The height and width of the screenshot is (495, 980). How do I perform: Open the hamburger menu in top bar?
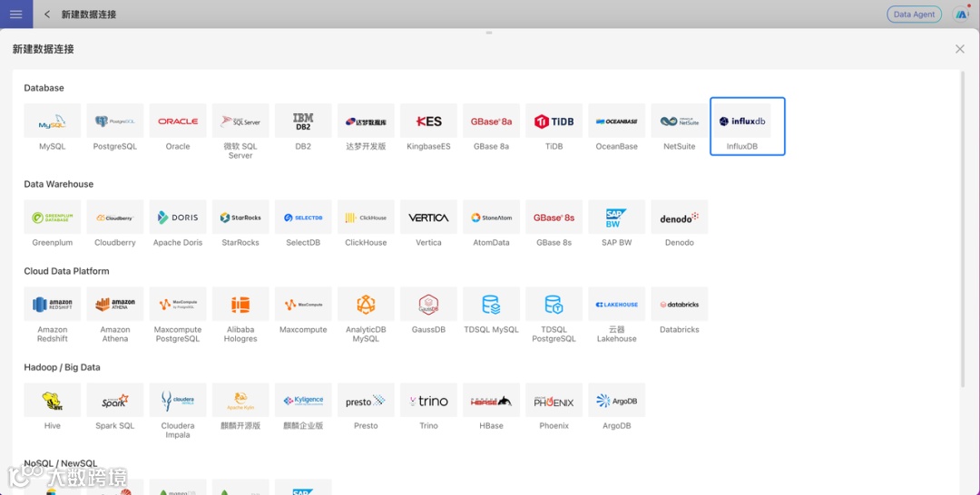click(x=16, y=14)
